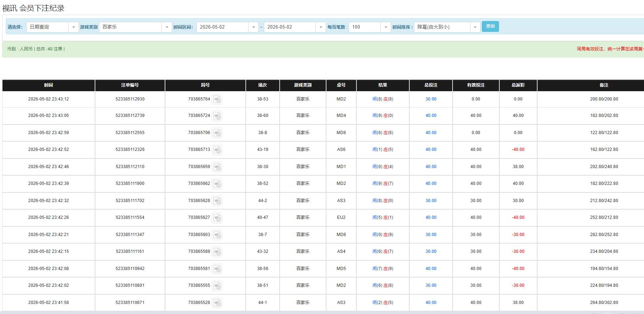Click the 注单编号 column header
Image resolution: width=644 pixels, height=314 pixels.
(130, 85)
